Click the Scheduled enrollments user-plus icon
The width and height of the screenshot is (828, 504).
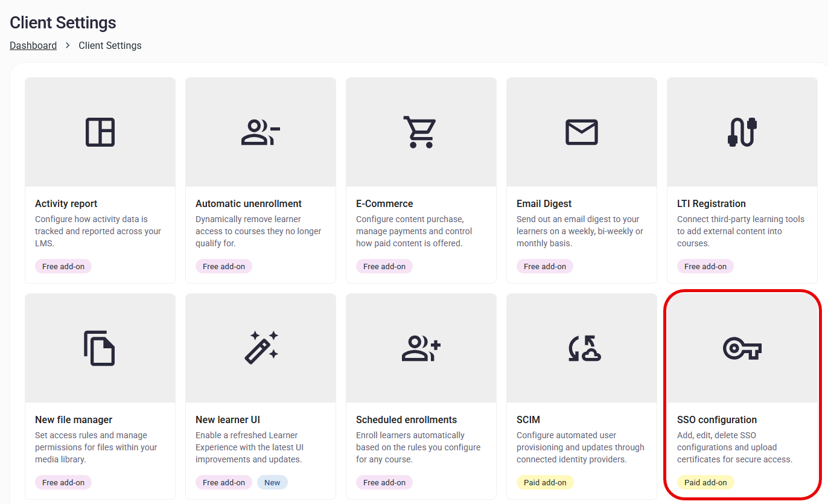pyautogui.click(x=421, y=348)
